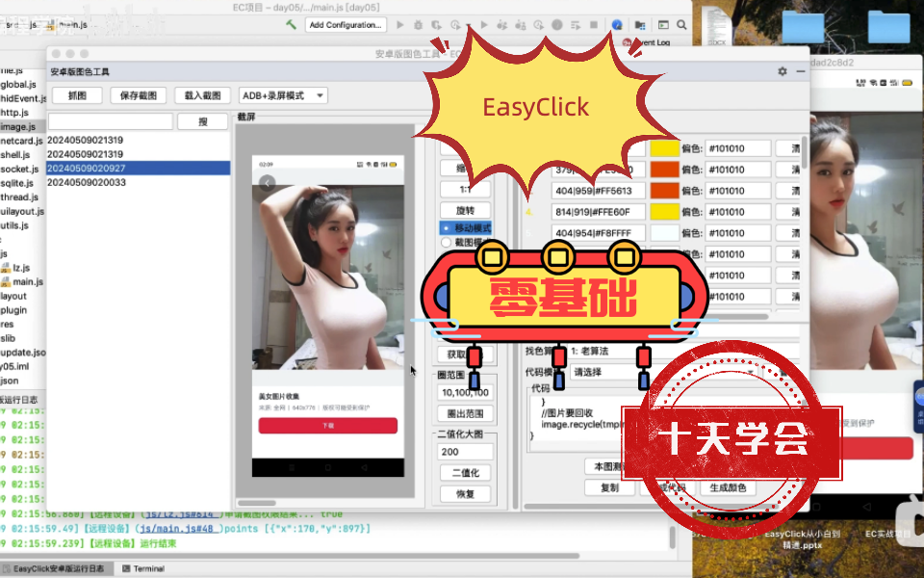
Task: Click the red 下载 button in the phone preview
Action: (327, 426)
